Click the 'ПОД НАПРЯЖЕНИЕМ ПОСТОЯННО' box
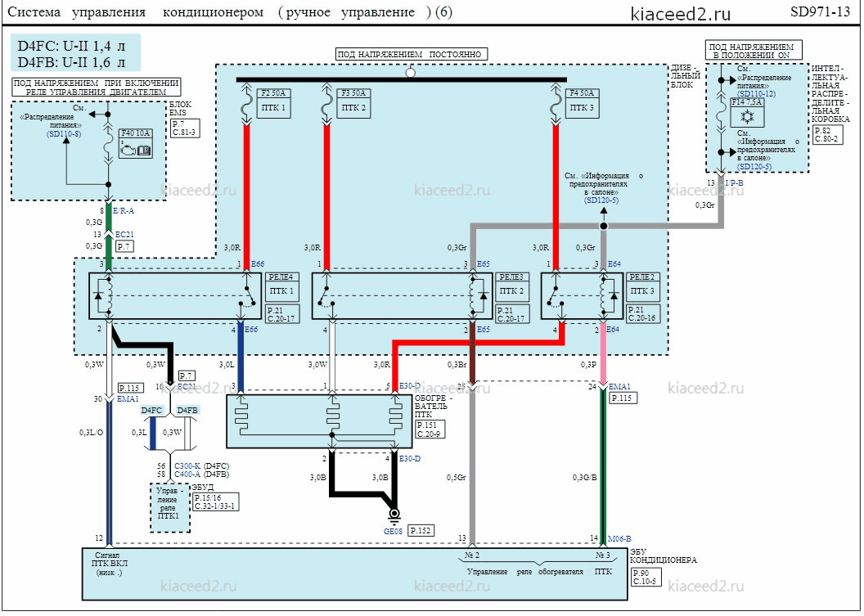This screenshot has height=616, width=864. [x=411, y=54]
